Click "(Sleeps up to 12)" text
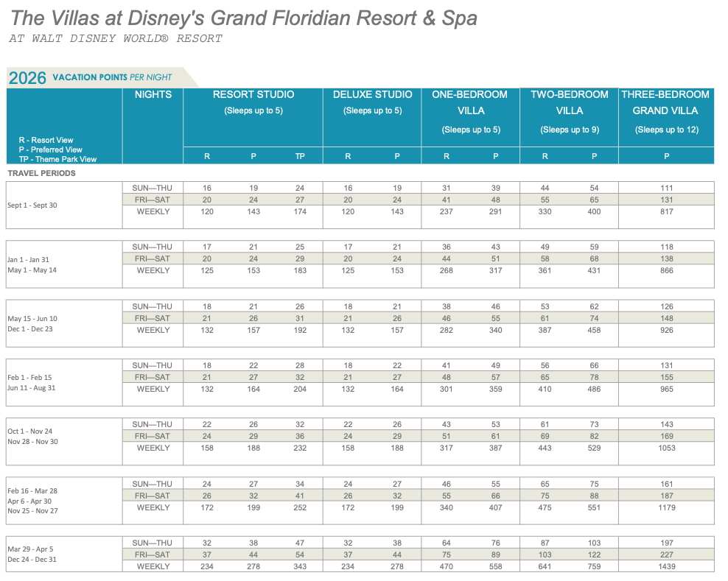 (x=667, y=130)
